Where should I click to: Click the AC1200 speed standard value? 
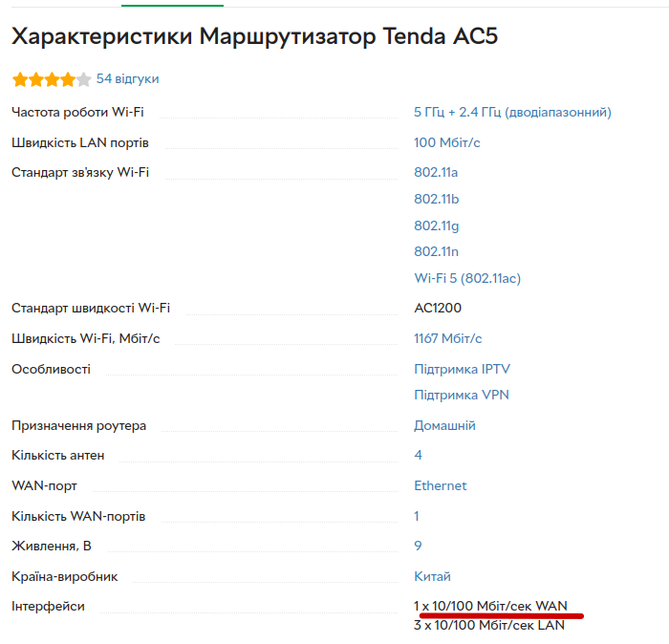click(438, 308)
